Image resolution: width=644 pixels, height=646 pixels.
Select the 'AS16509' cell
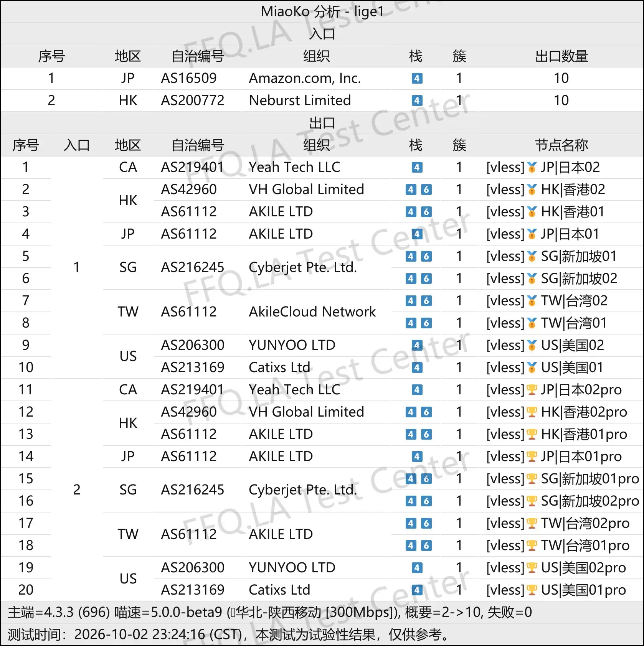click(189, 78)
